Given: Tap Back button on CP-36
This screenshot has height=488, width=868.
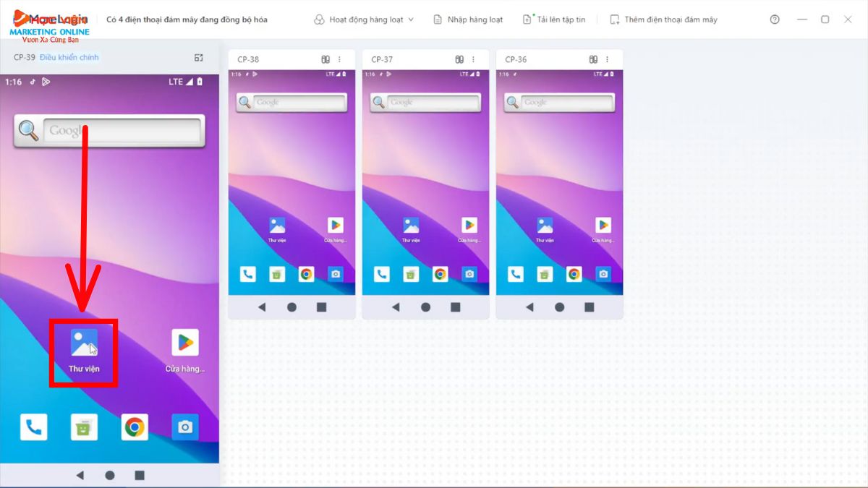Looking at the screenshot, I should click(x=529, y=307).
